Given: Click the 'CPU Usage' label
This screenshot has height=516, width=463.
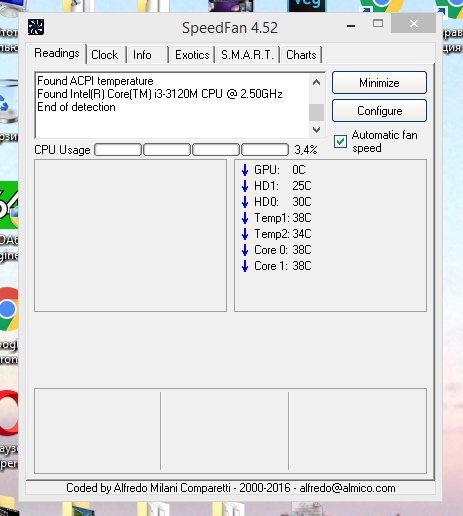Looking at the screenshot, I should [x=62, y=150].
